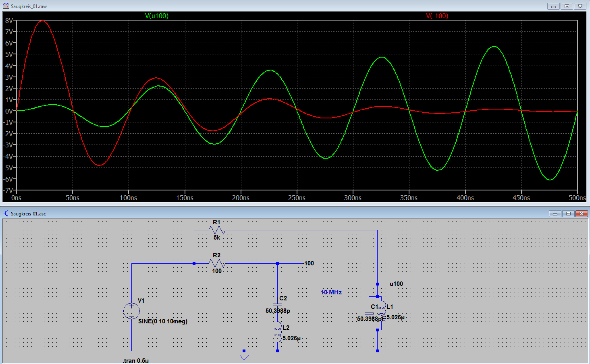Viewport: 590px width, 364px height.
Task: Click the V1 voltage source symbol
Action: coord(131,311)
